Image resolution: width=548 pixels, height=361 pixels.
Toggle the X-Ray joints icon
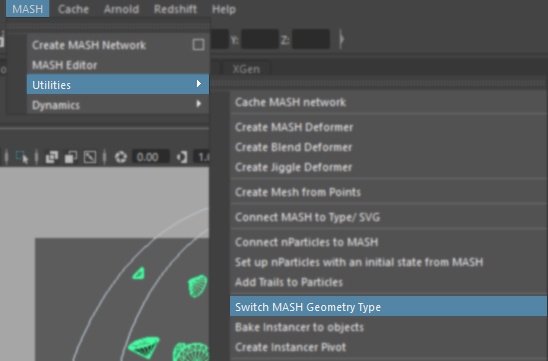click(x=90, y=157)
